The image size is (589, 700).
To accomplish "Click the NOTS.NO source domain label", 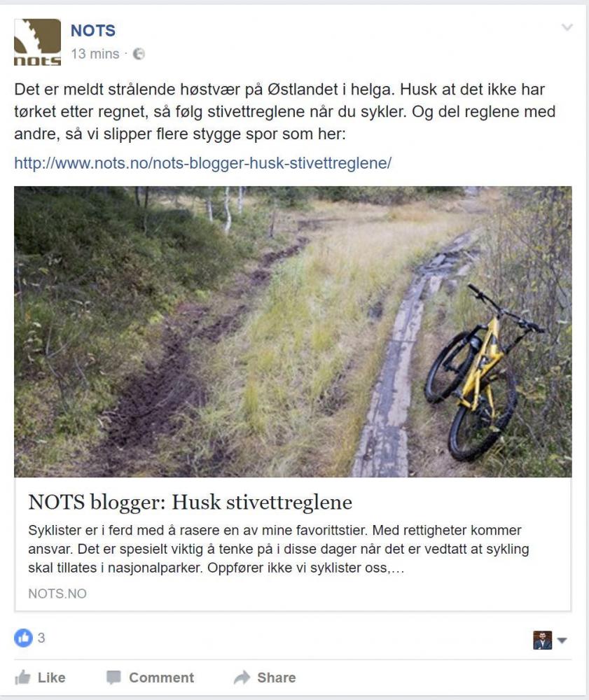I will tap(57, 594).
